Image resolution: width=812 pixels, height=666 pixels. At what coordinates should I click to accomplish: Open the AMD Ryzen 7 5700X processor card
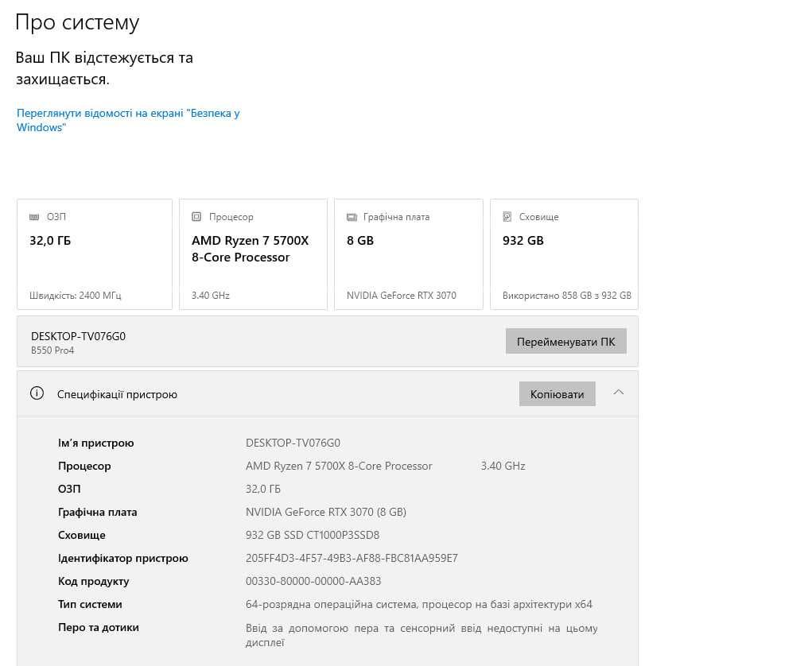[x=253, y=254]
